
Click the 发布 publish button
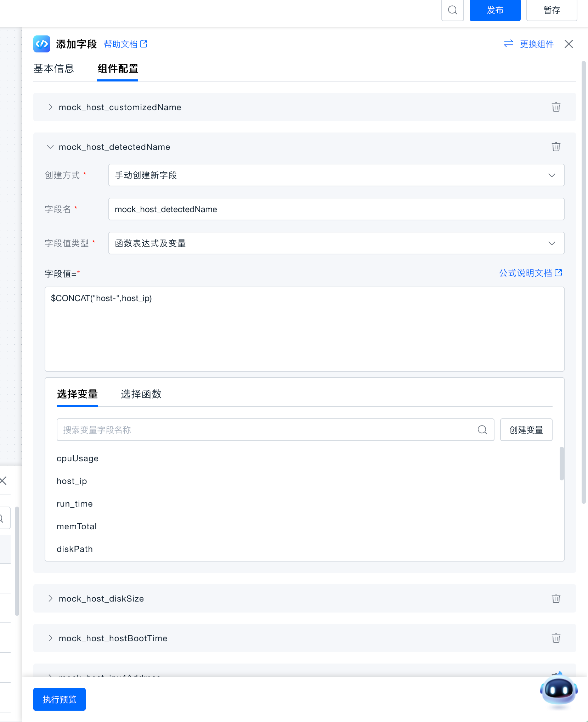[495, 10]
